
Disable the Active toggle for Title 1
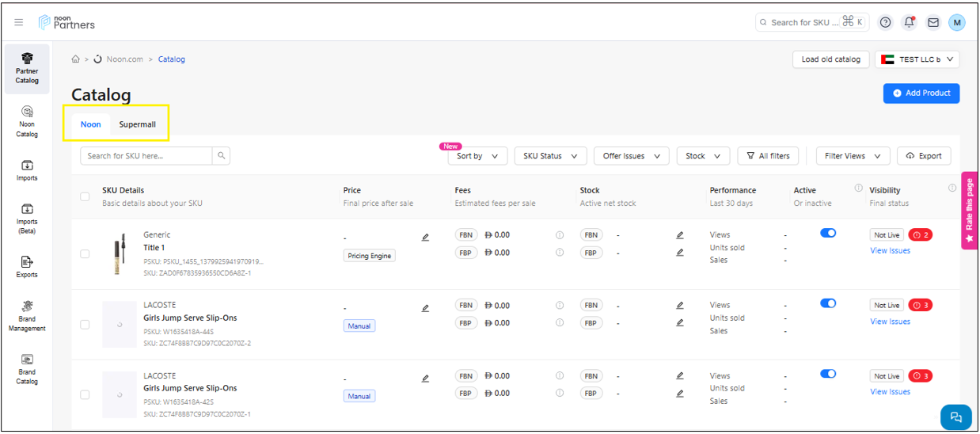click(x=828, y=233)
